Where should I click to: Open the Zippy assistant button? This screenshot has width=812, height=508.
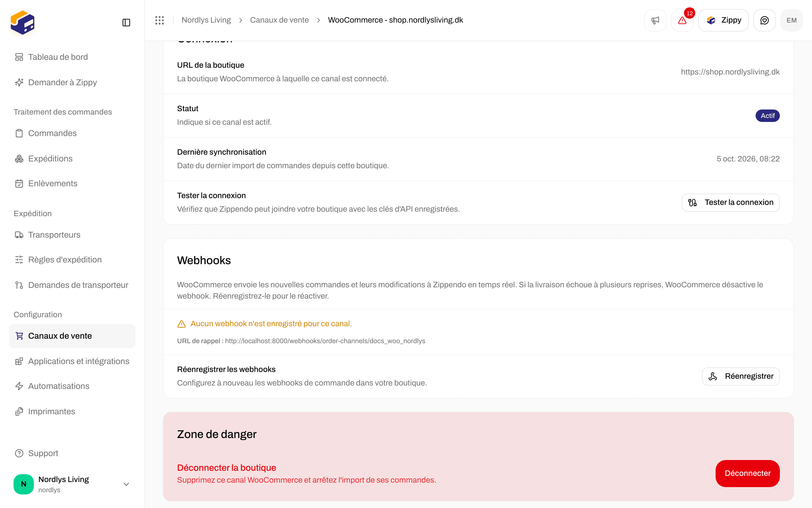click(723, 20)
